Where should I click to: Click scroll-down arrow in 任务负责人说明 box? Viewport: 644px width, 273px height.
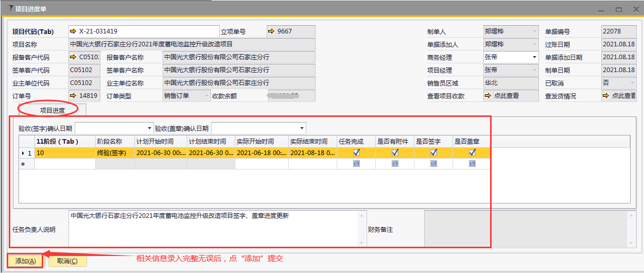coord(362,243)
